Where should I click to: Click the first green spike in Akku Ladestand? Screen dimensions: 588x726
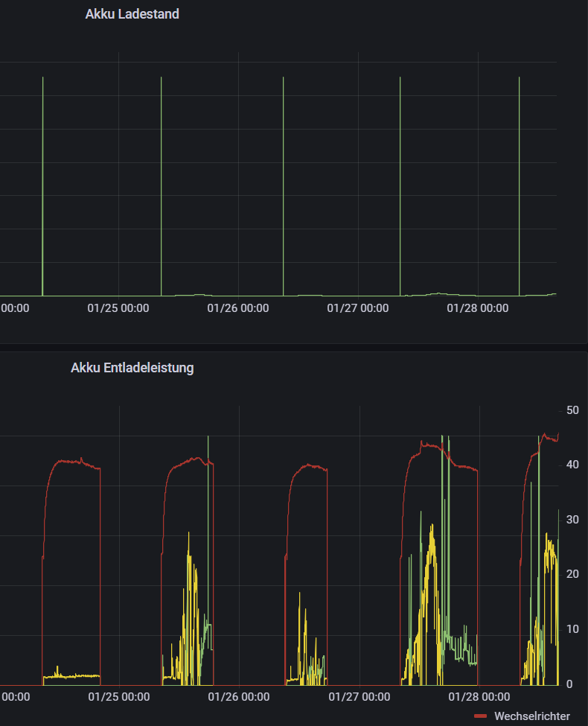pos(42,186)
